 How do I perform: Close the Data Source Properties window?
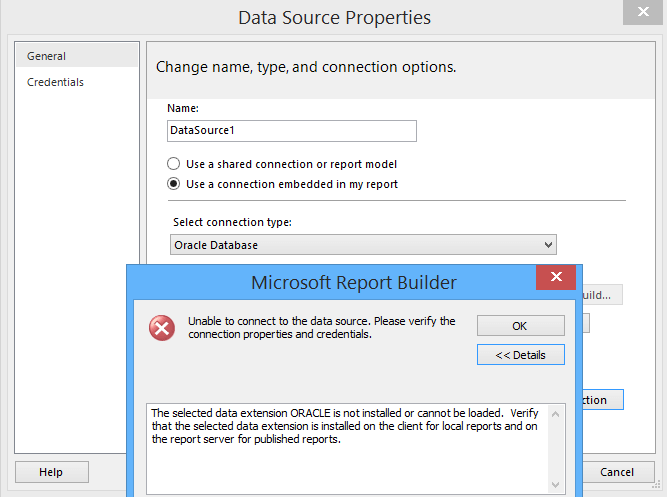tap(643, 12)
